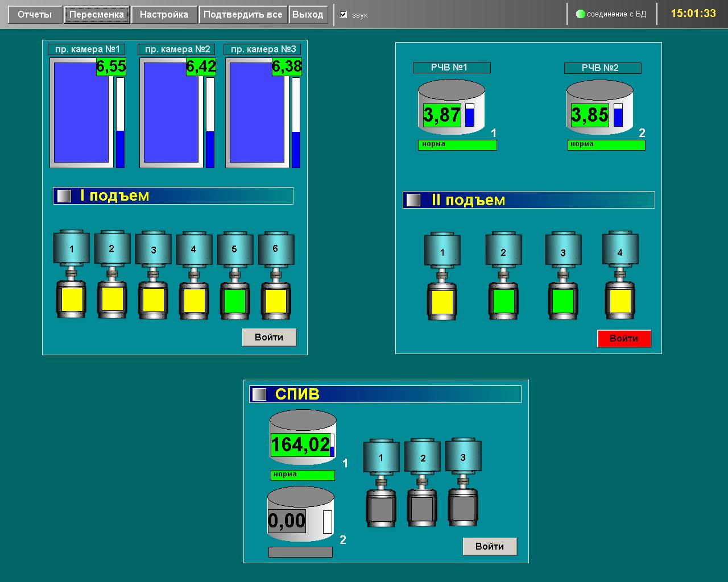Click the РЧВ №1 reservoir tank
Viewport: 728px width, 582px height.
[451, 108]
